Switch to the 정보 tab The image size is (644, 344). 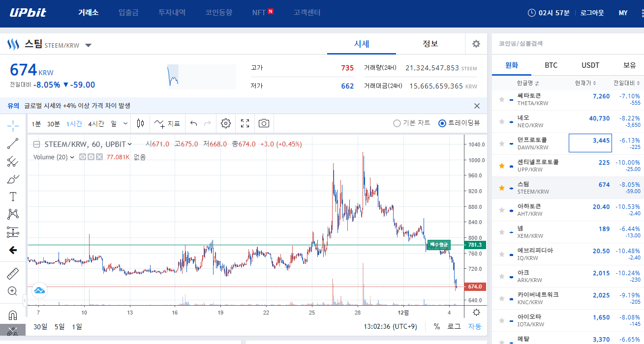click(x=430, y=44)
